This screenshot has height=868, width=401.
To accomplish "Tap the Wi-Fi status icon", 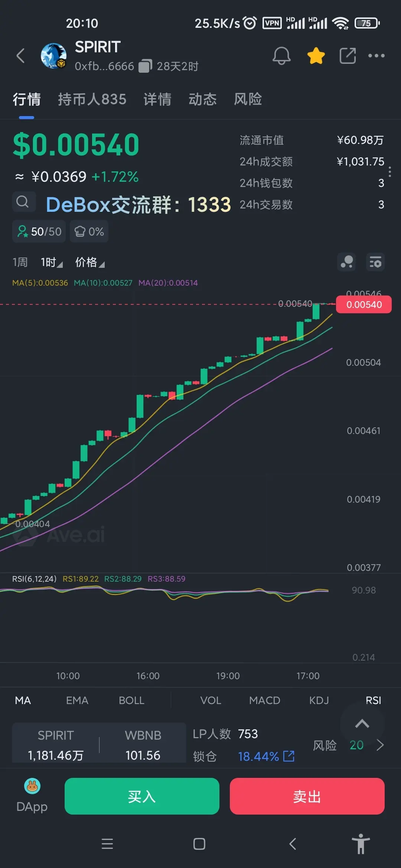I will point(340,23).
